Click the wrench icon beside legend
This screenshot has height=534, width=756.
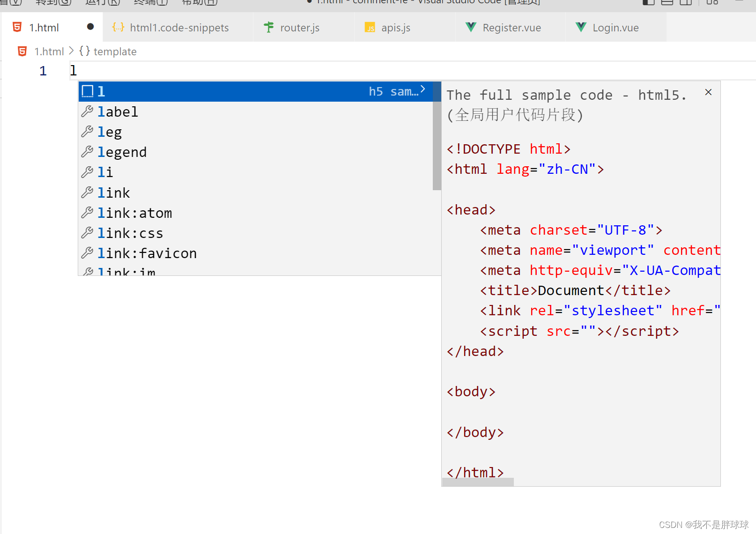pos(87,152)
